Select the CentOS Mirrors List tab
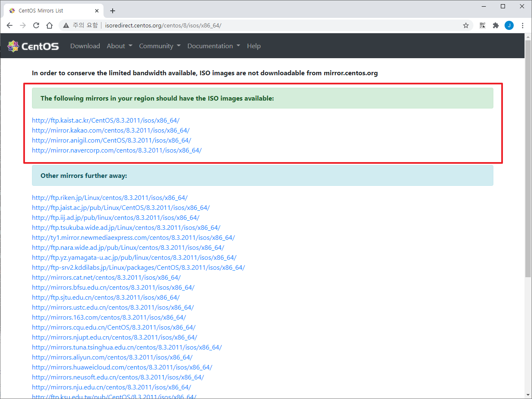Viewport: 532px width, 399px height. [54, 11]
